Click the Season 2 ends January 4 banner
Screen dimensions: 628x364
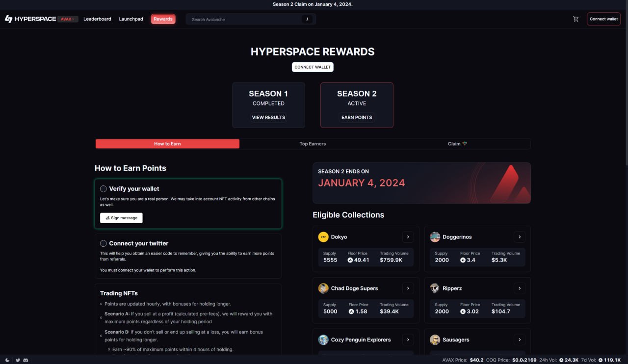(x=421, y=183)
